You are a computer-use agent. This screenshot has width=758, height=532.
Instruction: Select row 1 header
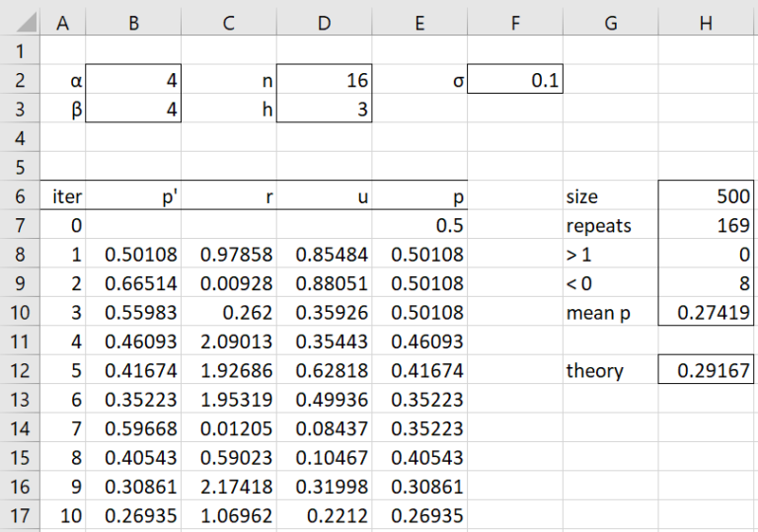click(x=20, y=50)
